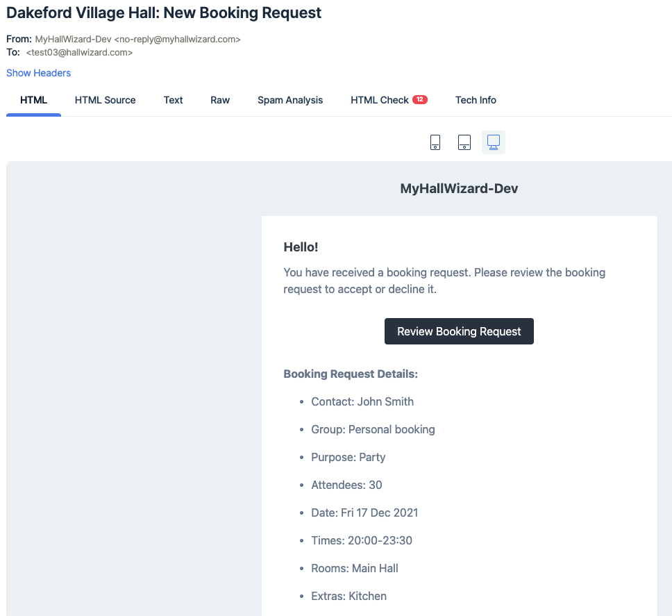Screen dimensions: 672x616
Task: Switch to the Raw tab
Action: [x=220, y=100]
